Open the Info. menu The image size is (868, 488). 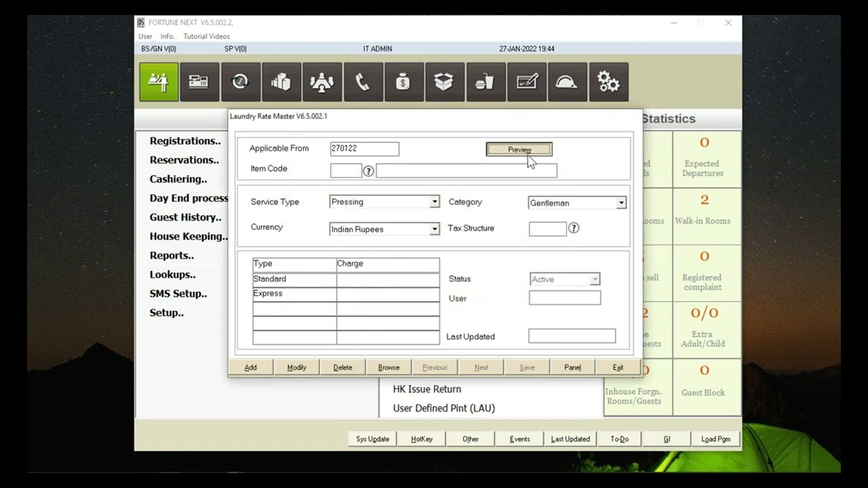coord(167,36)
